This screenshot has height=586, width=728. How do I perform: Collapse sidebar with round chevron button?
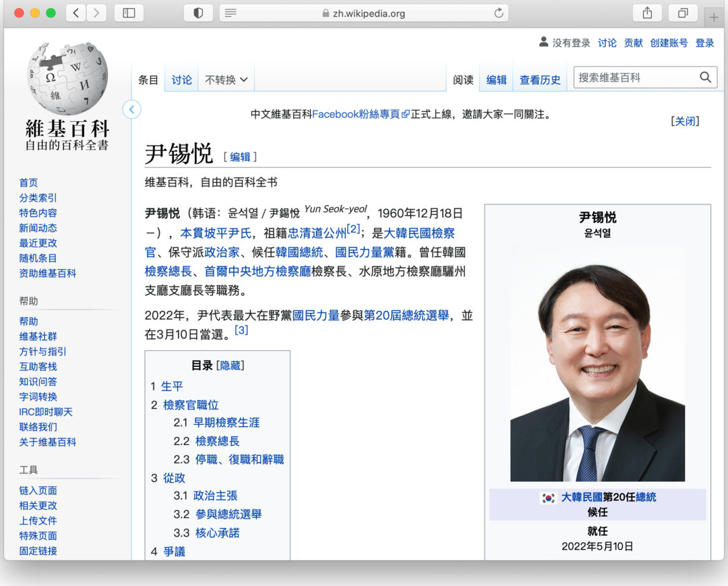tap(132, 110)
